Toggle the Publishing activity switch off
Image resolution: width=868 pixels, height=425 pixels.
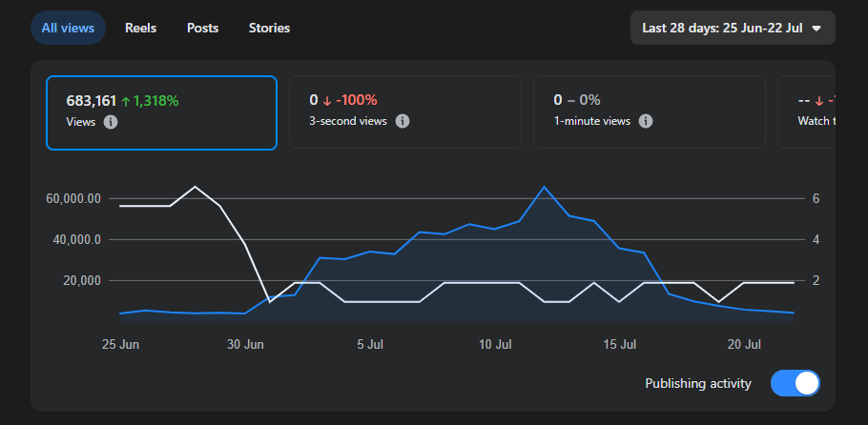pyautogui.click(x=795, y=383)
